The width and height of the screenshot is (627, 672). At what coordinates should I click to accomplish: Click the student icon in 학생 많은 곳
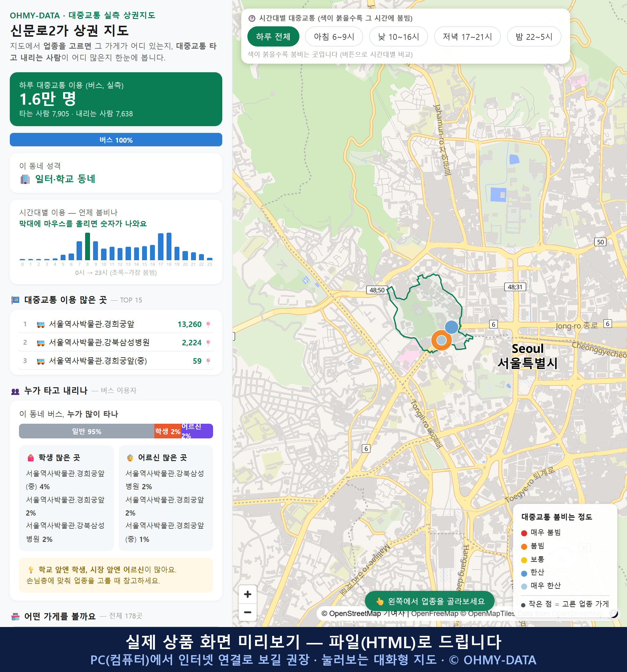(31, 458)
